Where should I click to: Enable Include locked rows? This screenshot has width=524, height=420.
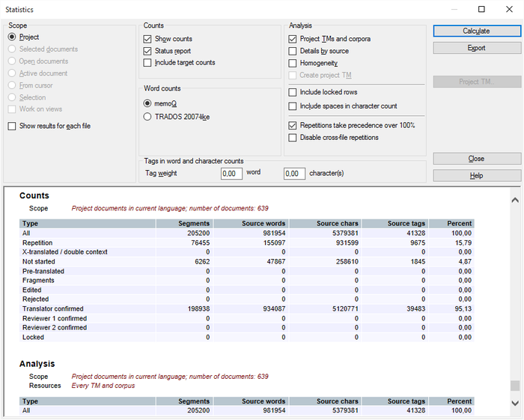tap(293, 93)
